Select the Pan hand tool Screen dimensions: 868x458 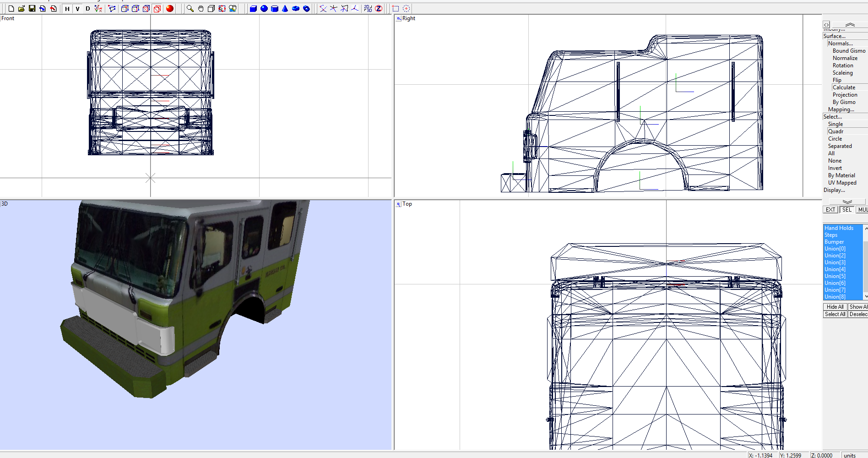coord(200,8)
